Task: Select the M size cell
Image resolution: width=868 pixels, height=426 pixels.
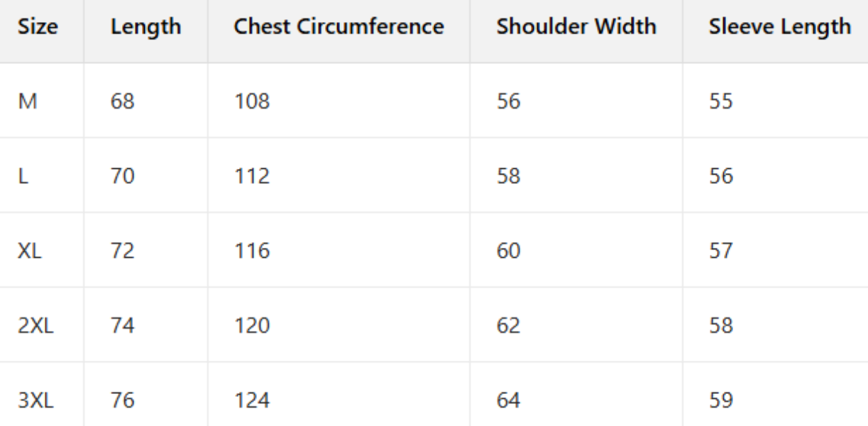Action: click(x=28, y=102)
